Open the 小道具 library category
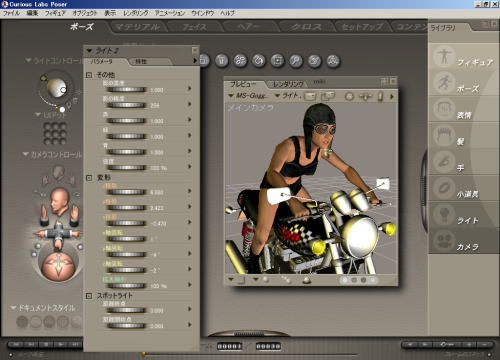This screenshot has height=360, width=500. point(463,189)
